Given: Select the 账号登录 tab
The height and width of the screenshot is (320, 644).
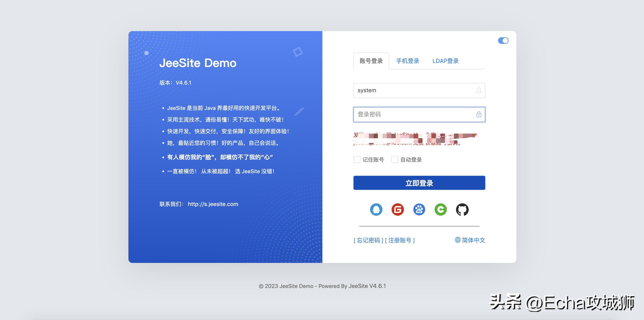Looking at the screenshot, I should (371, 61).
